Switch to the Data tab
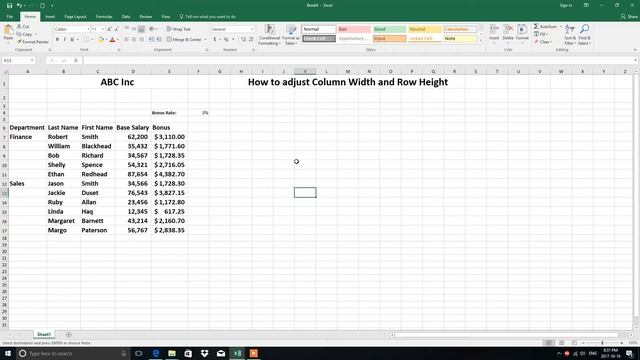Image resolution: width=640 pixels, height=360 pixels. point(126,17)
